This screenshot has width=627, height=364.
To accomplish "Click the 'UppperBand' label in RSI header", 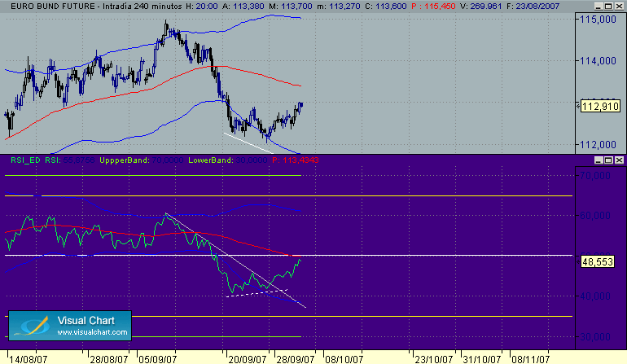I will click(x=124, y=160).
